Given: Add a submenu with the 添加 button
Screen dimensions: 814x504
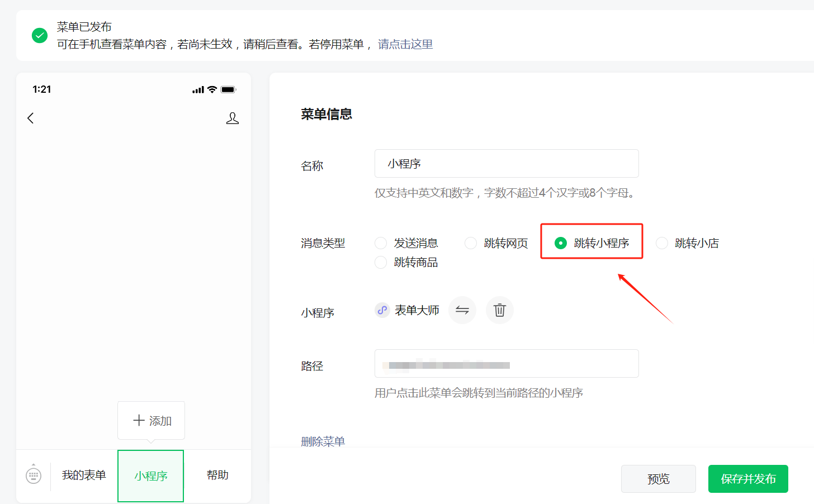Looking at the screenshot, I should [151, 420].
